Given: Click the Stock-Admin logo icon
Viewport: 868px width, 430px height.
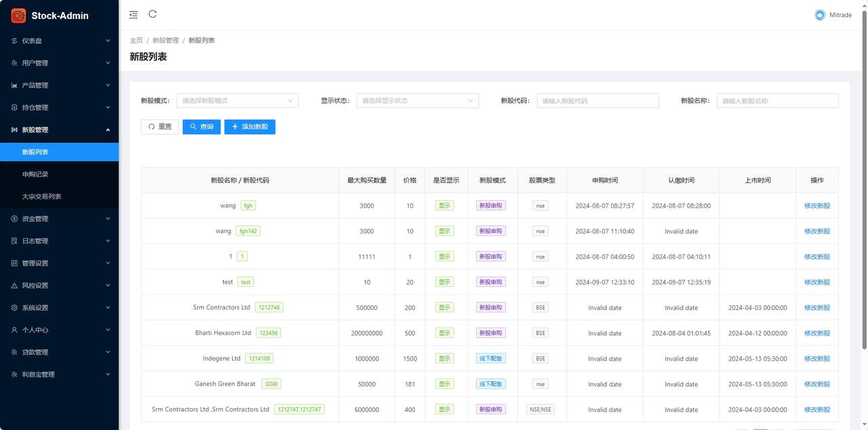Looking at the screenshot, I should click(18, 15).
